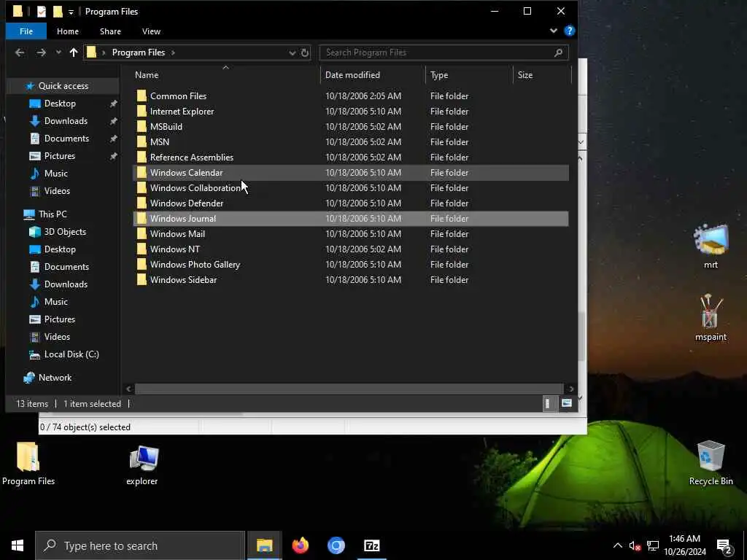Select the mrt desktop icon
This screenshot has height=560, width=747.
[x=711, y=246]
